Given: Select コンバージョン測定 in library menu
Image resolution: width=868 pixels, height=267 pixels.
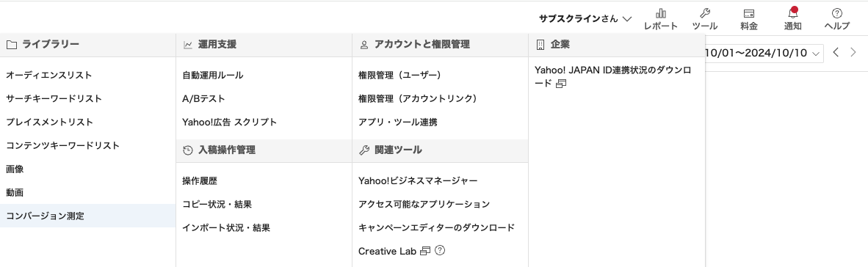Looking at the screenshot, I should (x=87, y=216).
